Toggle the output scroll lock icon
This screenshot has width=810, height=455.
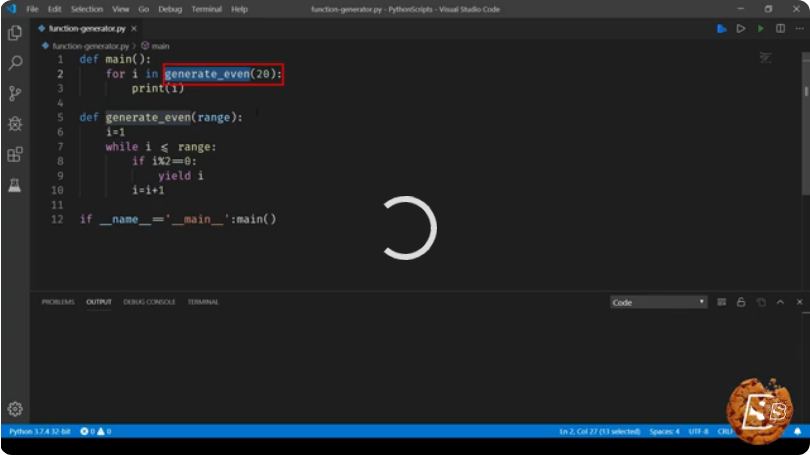tap(741, 302)
